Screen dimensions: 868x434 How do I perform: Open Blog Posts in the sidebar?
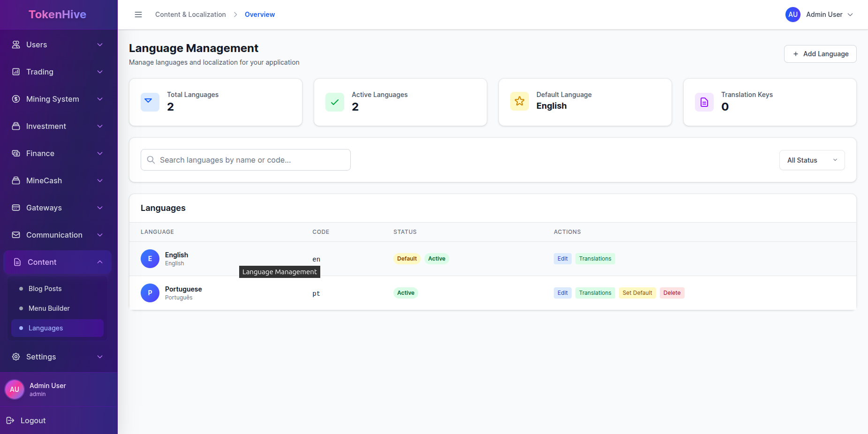click(45, 289)
